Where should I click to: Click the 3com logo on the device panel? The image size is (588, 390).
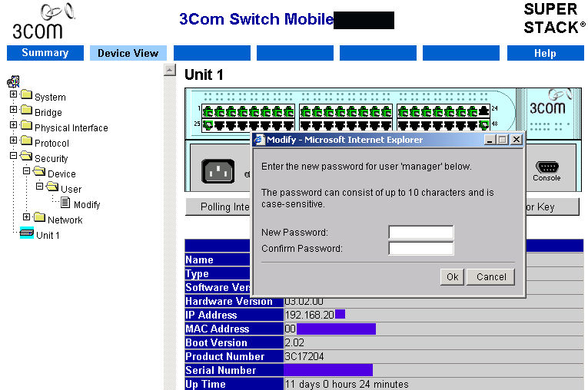[549, 102]
